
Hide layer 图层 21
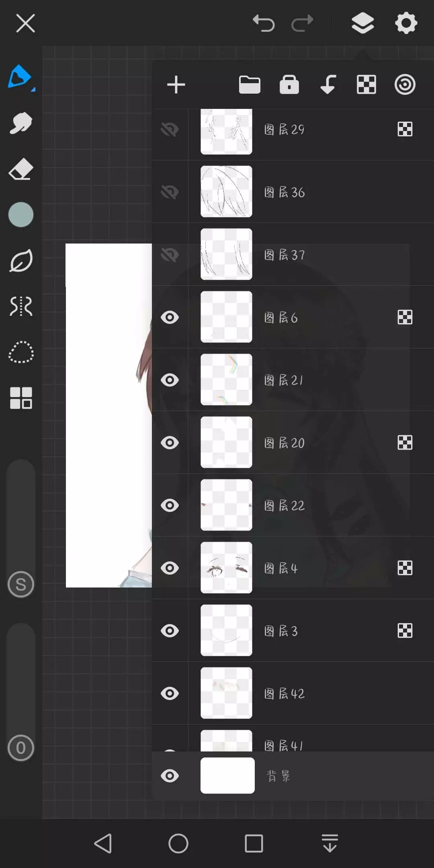(x=170, y=380)
